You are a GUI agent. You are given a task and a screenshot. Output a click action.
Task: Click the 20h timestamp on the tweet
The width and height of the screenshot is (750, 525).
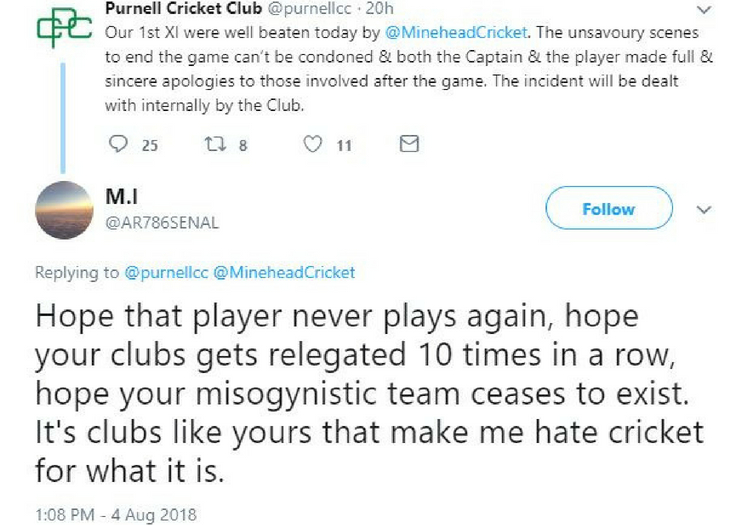tap(381, 9)
